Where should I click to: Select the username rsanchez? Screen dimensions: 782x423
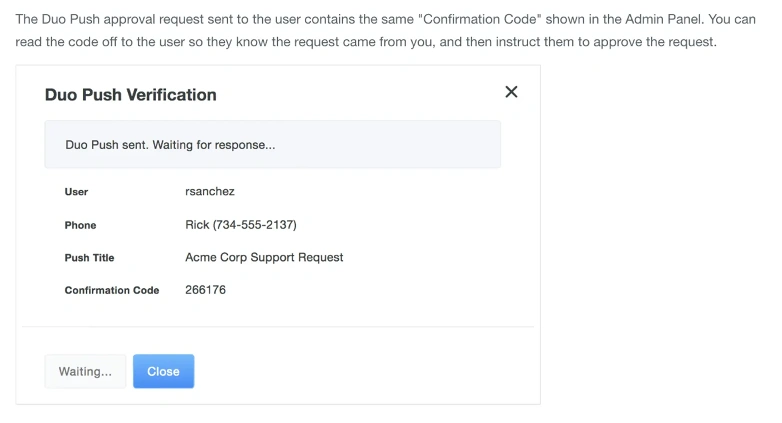pos(210,191)
